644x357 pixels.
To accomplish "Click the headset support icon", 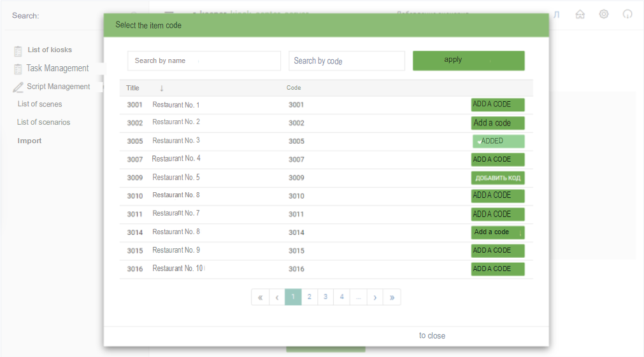I will tap(627, 14).
